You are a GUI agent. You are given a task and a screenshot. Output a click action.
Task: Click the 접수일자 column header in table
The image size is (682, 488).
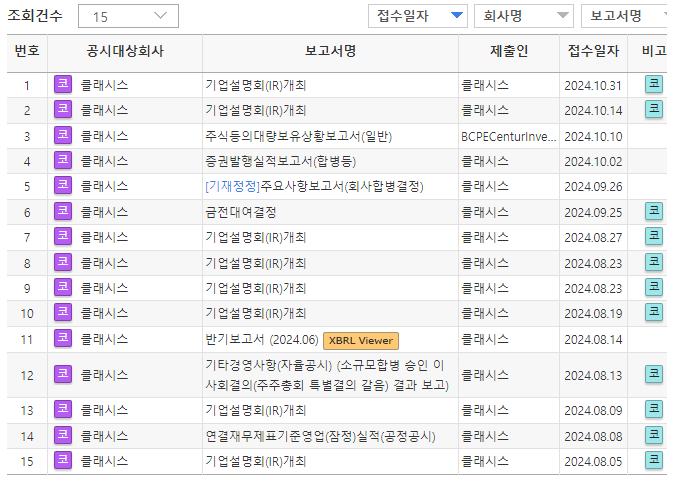(593, 51)
